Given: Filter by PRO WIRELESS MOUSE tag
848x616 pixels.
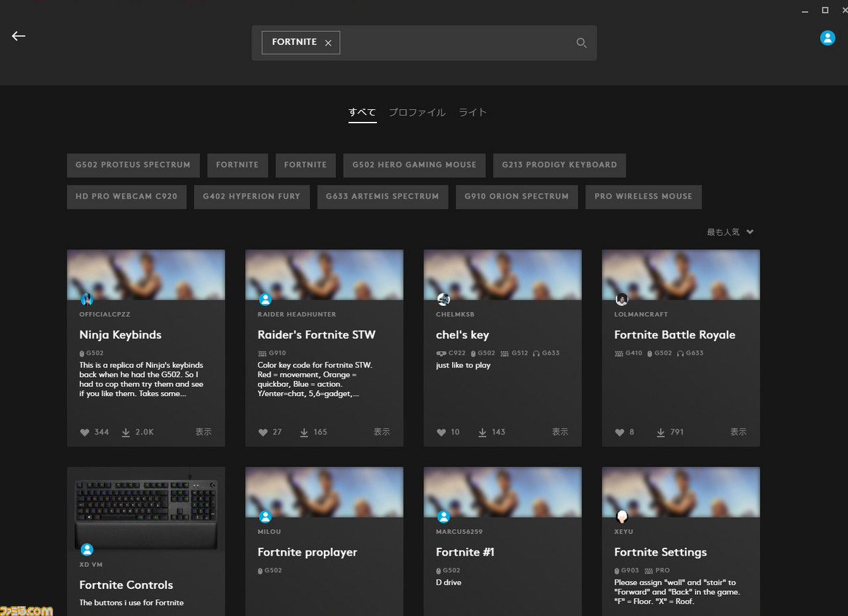Looking at the screenshot, I should tap(643, 197).
